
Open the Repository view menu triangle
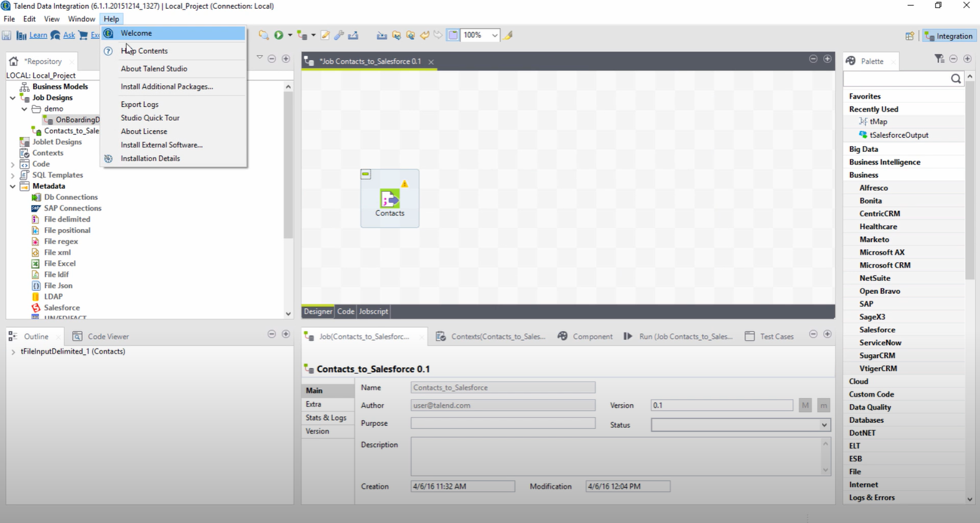coord(259,58)
